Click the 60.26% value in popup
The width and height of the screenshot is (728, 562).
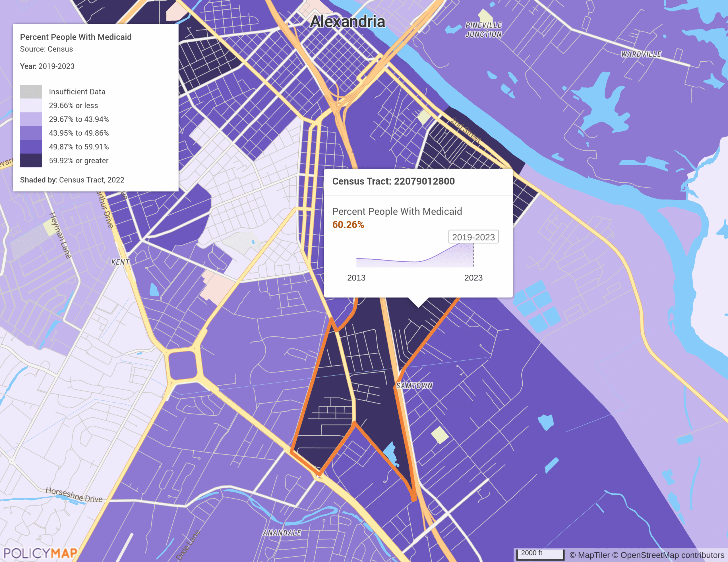click(348, 225)
